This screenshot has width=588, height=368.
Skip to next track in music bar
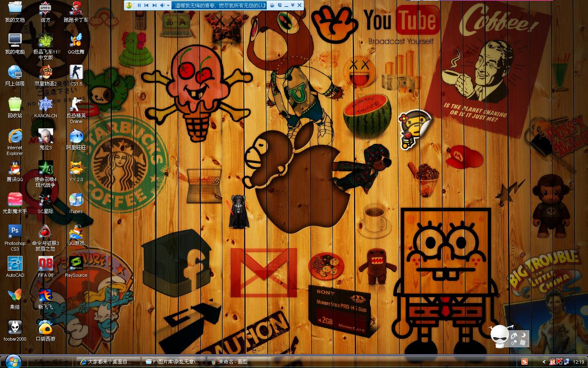tap(154, 5)
